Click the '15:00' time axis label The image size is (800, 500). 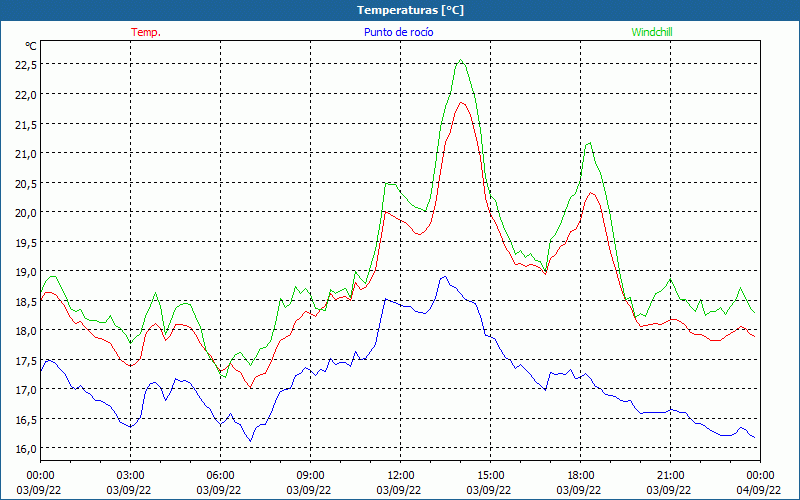click(x=490, y=476)
